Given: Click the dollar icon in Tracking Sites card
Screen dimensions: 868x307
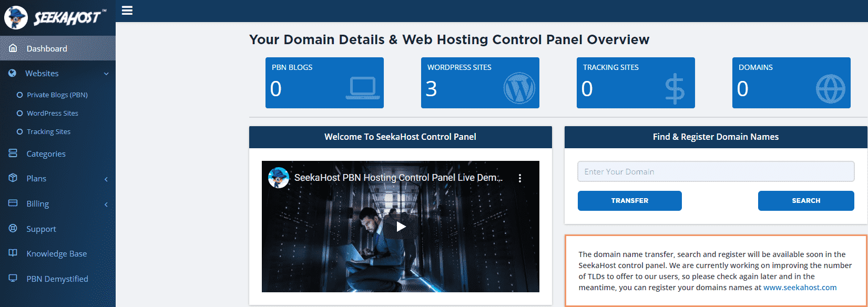Looking at the screenshot, I should tap(675, 88).
